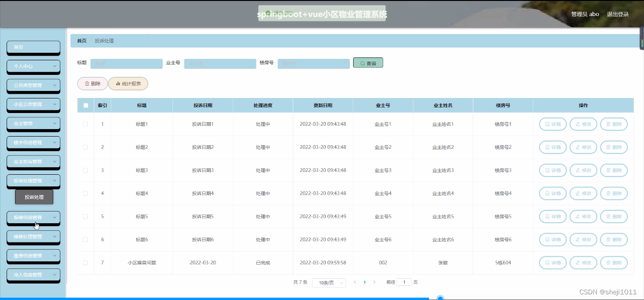Click the document icon on 详情 for 小区噪音问题
The image size is (644, 300).
tap(547, 262)
